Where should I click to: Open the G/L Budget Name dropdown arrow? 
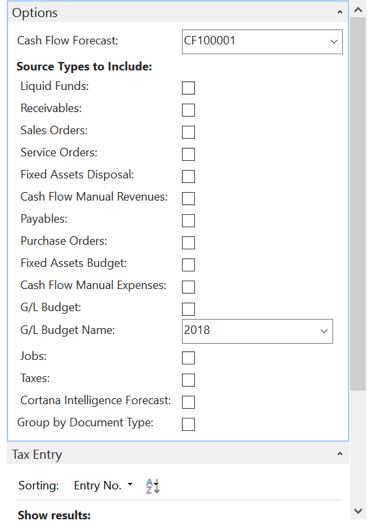click(x=324, y=331)
